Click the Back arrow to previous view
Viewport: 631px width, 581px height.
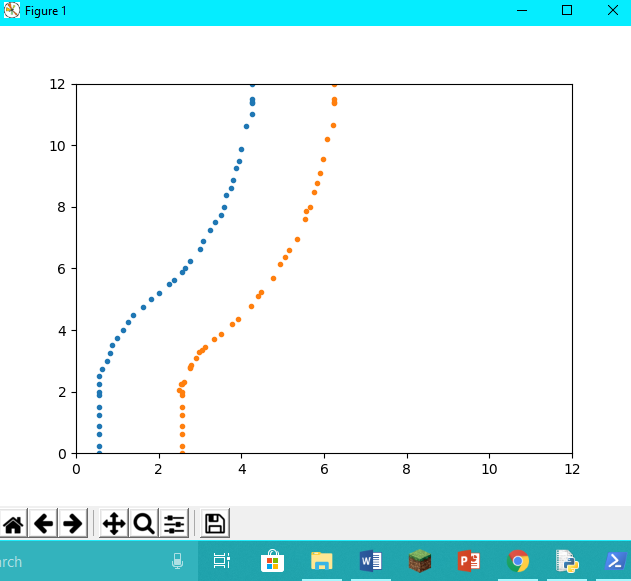pos(43,523)
